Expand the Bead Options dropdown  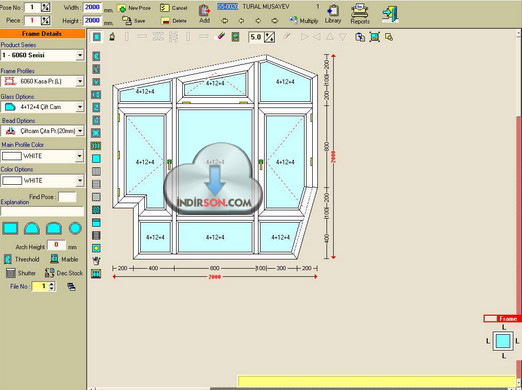80,131
